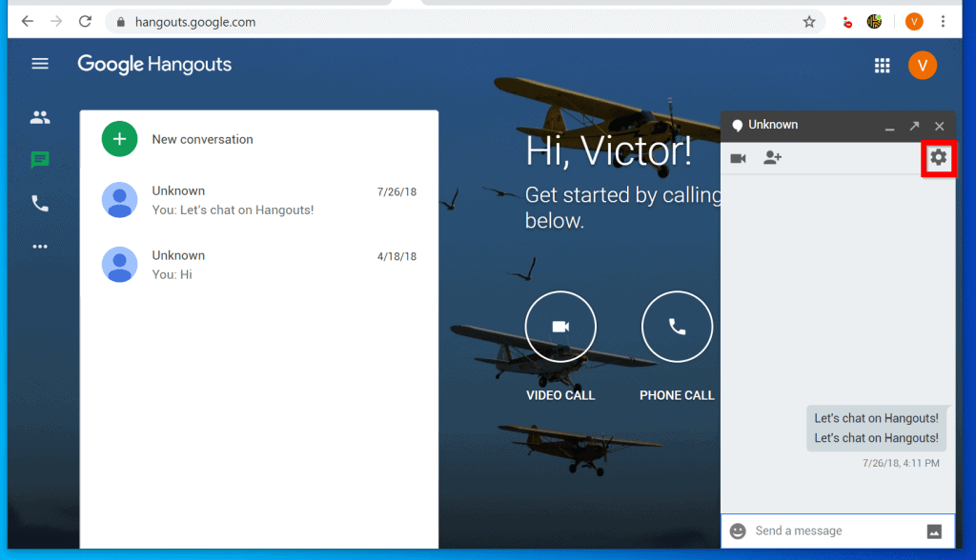The width and height of the screenshot is (976, 560).
Task: Open More options ellipsis in sidebar
Action: (x=40, y=247)
